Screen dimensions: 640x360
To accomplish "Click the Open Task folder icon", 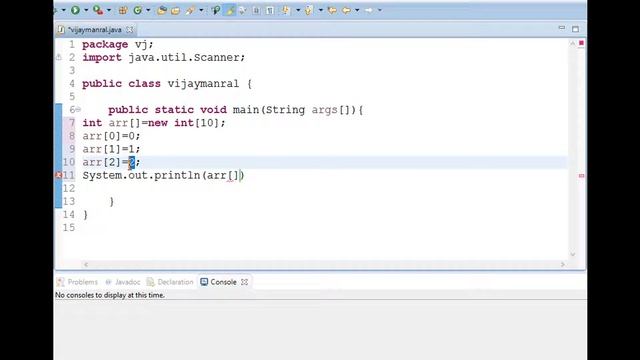I will coord(176,10).
